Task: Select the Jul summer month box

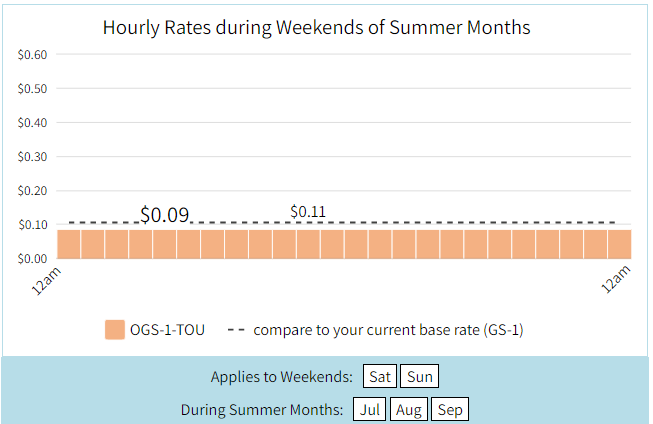Action: pyautogui.click(x=369, y=409)
